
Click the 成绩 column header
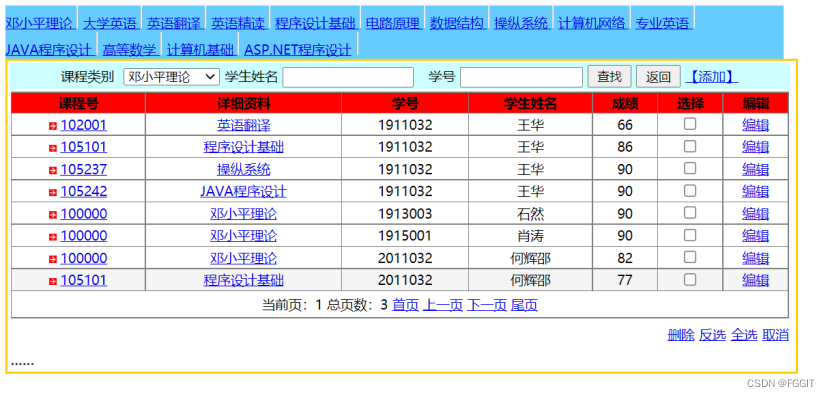tap(625, 103)
